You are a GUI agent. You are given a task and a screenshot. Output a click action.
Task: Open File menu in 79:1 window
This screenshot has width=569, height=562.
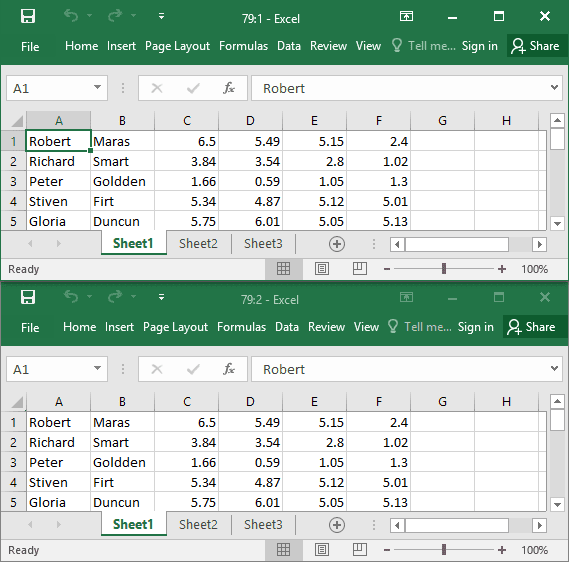point(30,46)
